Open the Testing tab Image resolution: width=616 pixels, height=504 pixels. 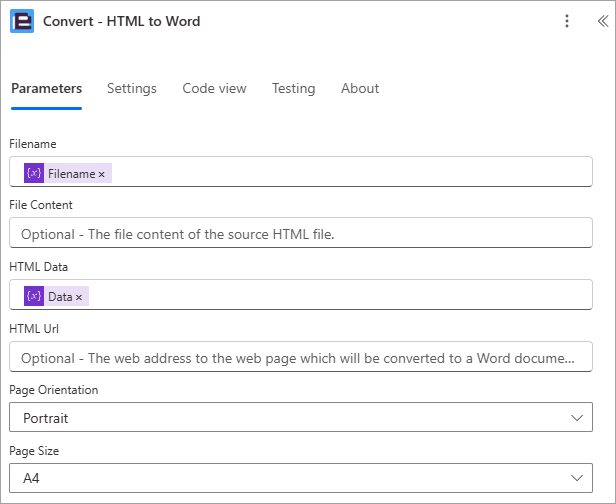pyautogui.click(x=293, y=88)
